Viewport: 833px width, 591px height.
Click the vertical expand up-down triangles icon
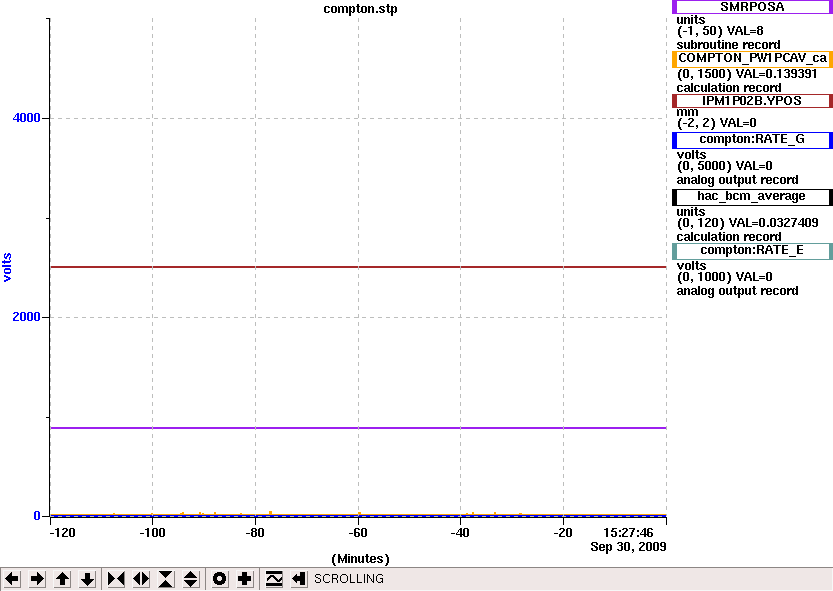pyautogui.click(x=191, y=579)
